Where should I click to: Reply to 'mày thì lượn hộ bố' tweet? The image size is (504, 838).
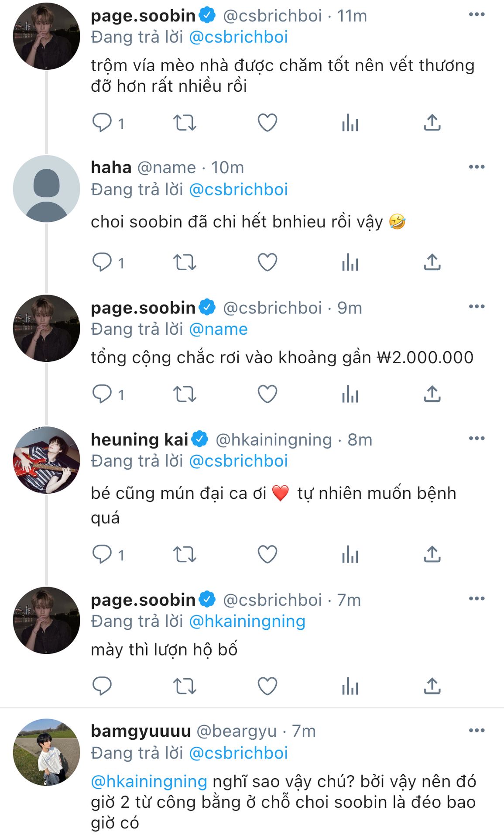coord(102,686)
